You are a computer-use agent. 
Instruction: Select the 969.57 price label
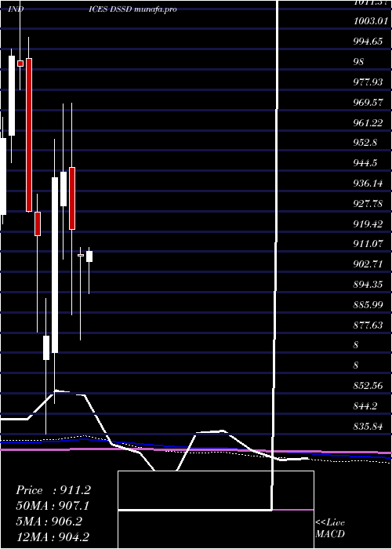tap(368, 103)
